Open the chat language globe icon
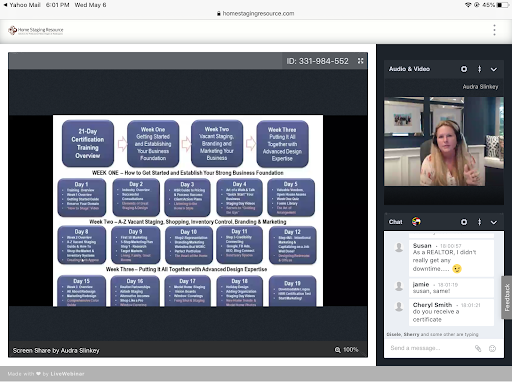Viewport: 512px width, 384px height. (x=416, y=221)
